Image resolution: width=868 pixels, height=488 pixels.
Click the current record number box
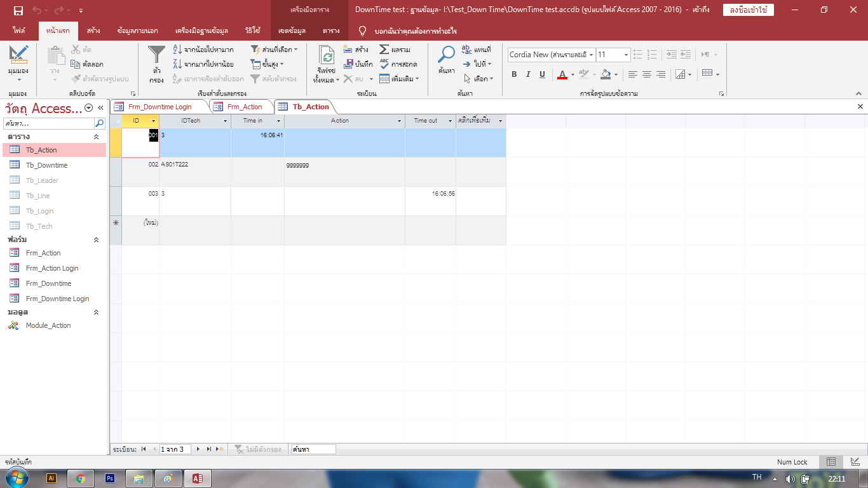(175, 449)
